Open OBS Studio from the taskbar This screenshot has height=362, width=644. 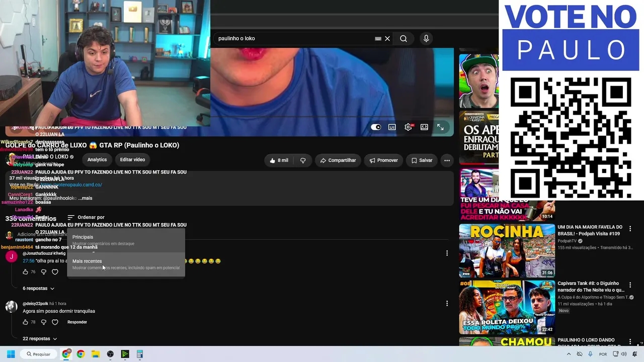point(110,354)
